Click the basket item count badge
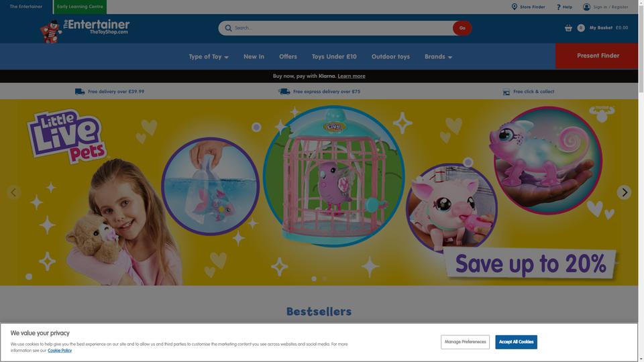The height and width of the screenshot is (362, 644). pyautogui.click(x=581, y=28)
